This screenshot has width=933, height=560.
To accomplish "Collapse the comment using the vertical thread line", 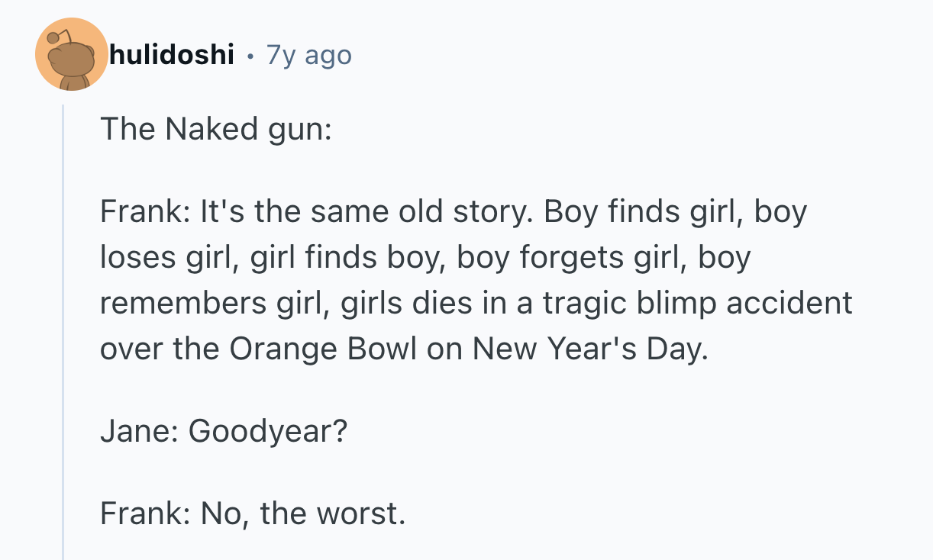I will click(63, 328).
